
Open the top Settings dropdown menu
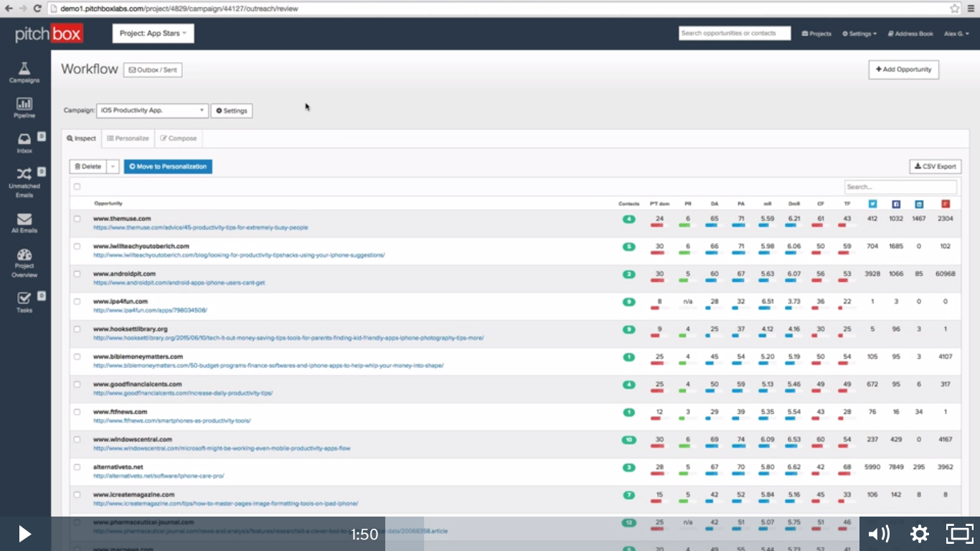pyautogui.click(x=859, y=34)
